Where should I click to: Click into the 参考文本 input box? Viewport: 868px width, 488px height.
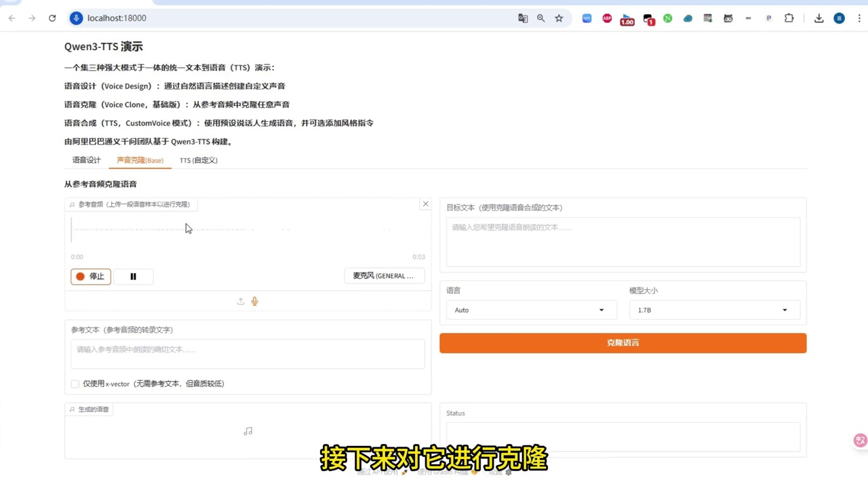tap(248, 354)
